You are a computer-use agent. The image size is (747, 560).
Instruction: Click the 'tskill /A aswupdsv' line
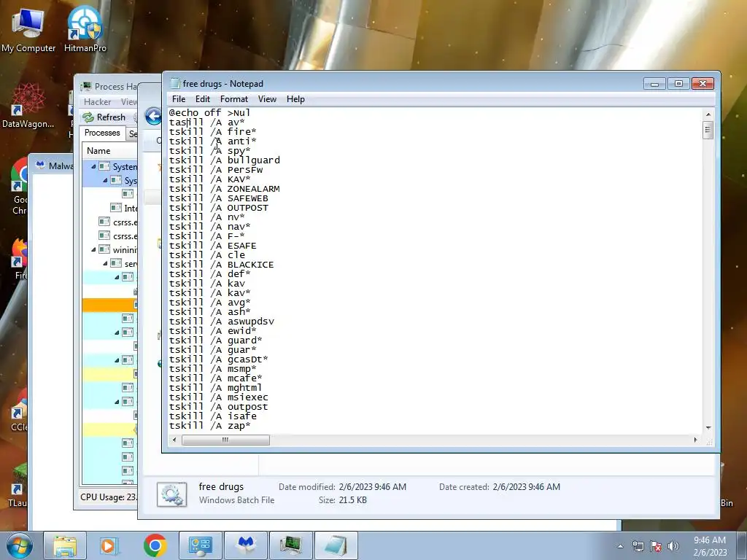pyautogui.click(x=222, y=322)
